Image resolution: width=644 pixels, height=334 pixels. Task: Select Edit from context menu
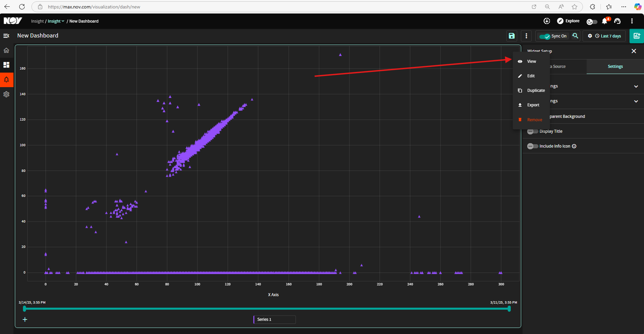click(531, 76)
